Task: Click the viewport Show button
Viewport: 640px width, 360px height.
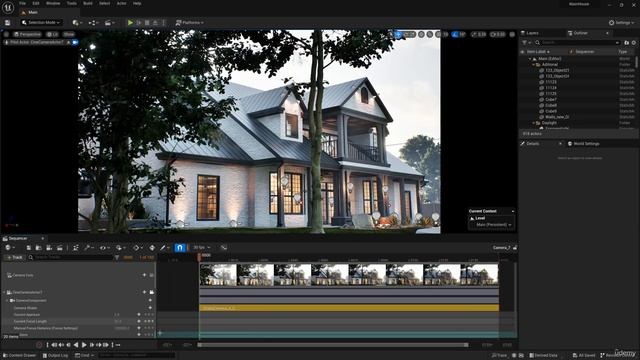Action: coord(69,34)
